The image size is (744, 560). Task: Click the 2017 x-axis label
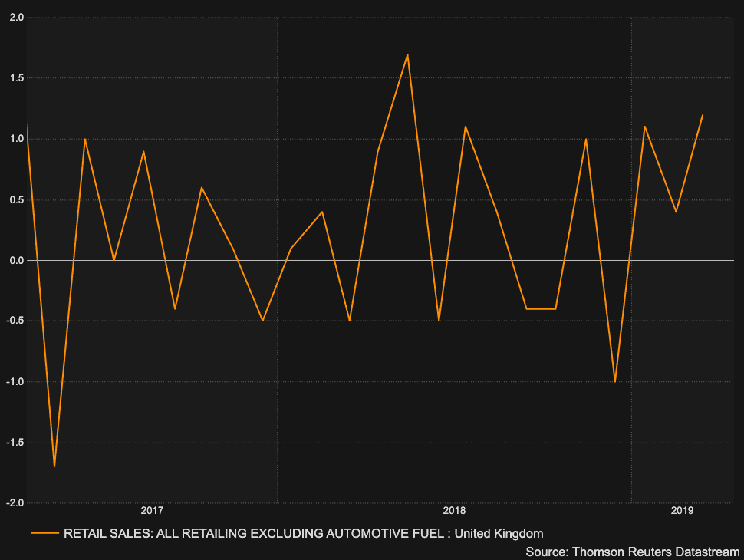pos(152,511)
